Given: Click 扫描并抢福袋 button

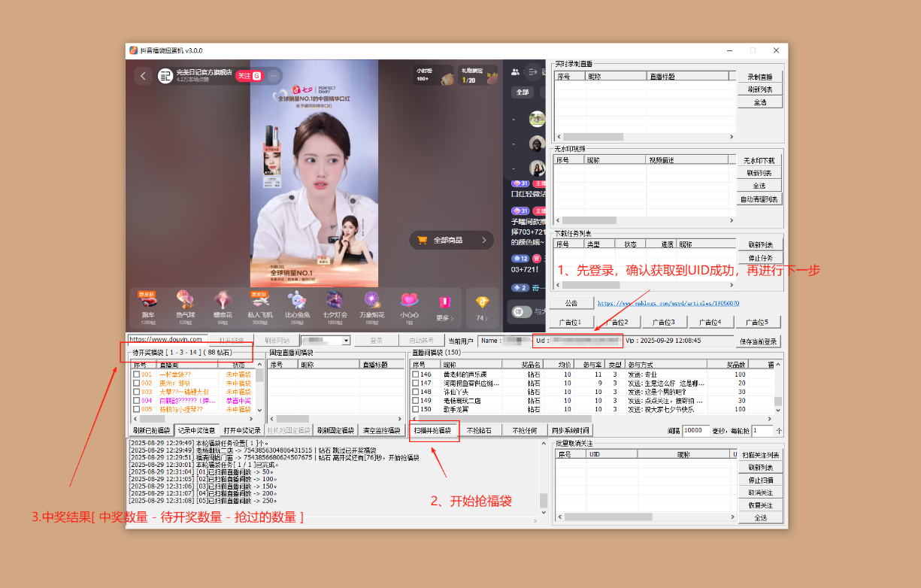Looking at the screenshot, I should click(x=433, y=430).
